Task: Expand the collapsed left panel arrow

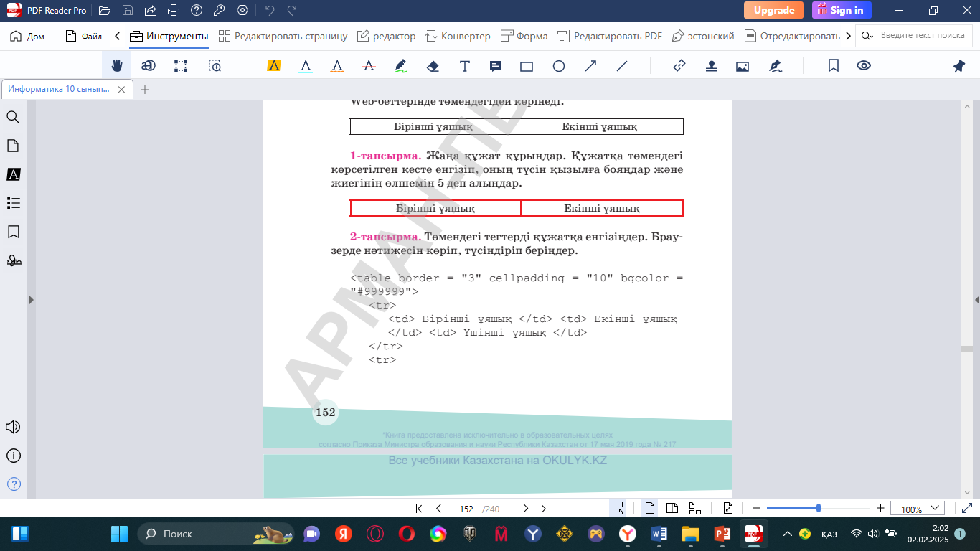Action: point(31,299)
